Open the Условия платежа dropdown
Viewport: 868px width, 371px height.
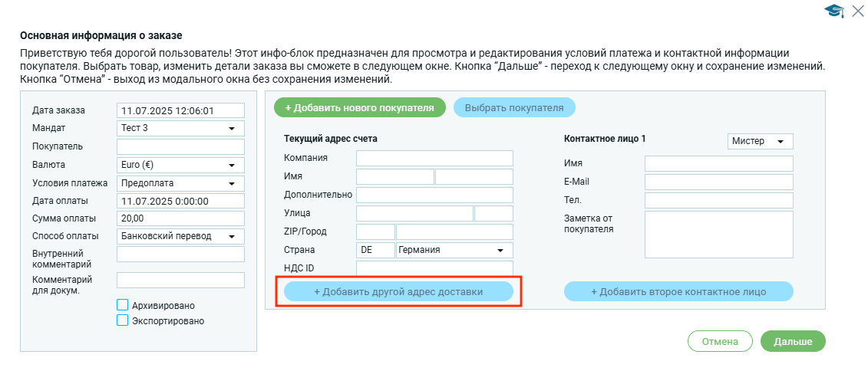pyautogui.click(x=180, y=183)
